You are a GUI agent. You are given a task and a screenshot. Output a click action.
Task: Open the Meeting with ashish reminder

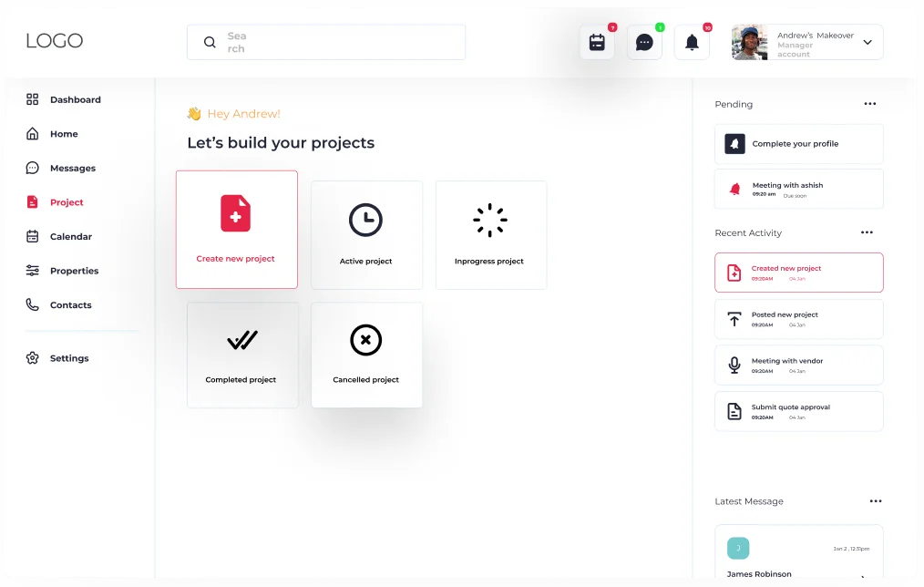[x=798, y=189]
